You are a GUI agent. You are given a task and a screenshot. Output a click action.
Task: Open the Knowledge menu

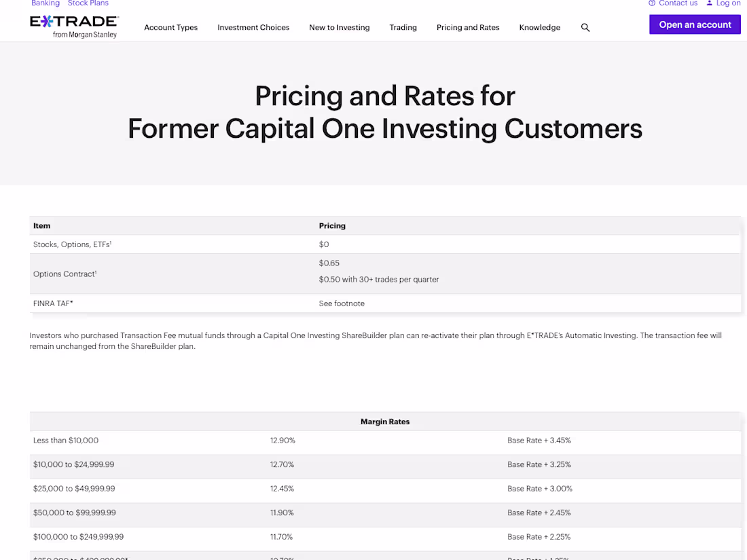click(539, 28)
